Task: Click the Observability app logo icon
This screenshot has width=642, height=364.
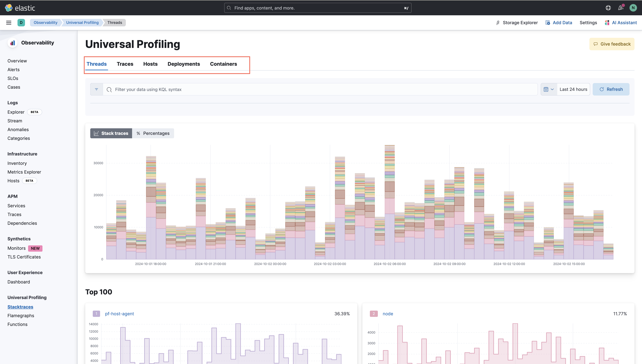Action: (12, 43)
